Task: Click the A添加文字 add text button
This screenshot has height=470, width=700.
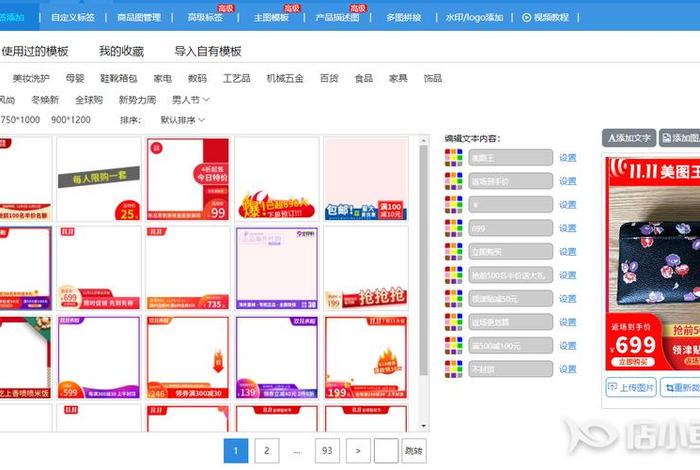Action: tap(629, 138)
